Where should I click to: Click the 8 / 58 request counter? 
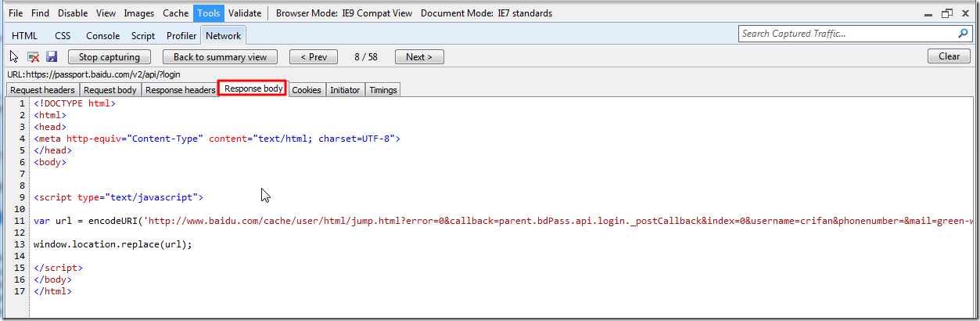coord(366,56)
